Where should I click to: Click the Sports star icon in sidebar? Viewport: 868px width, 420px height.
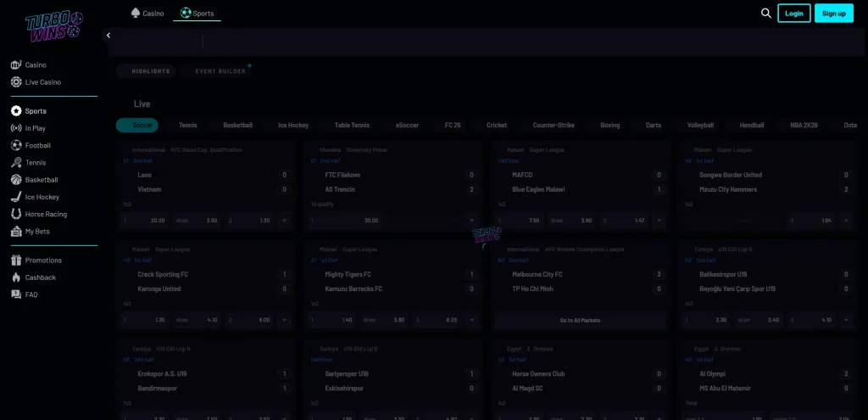click(x=16, y=111)
